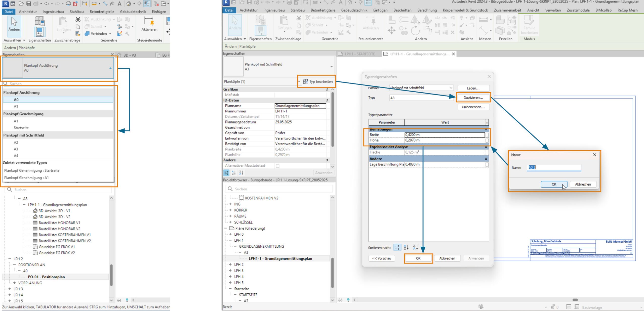The height and width of the screenshot is (311, 644).
Task: Toggle Alternativer Masstabstext checkbox
Action: pos(277,166)
